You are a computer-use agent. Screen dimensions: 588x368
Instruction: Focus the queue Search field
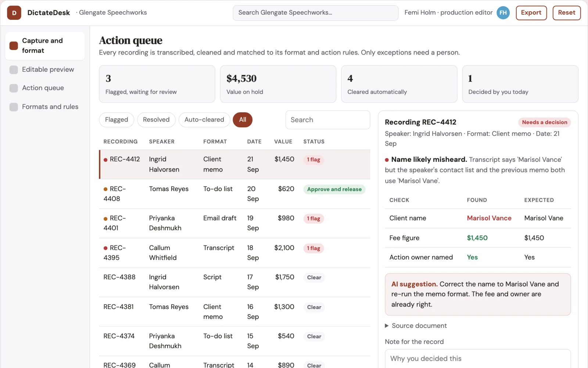coord(327,120)
